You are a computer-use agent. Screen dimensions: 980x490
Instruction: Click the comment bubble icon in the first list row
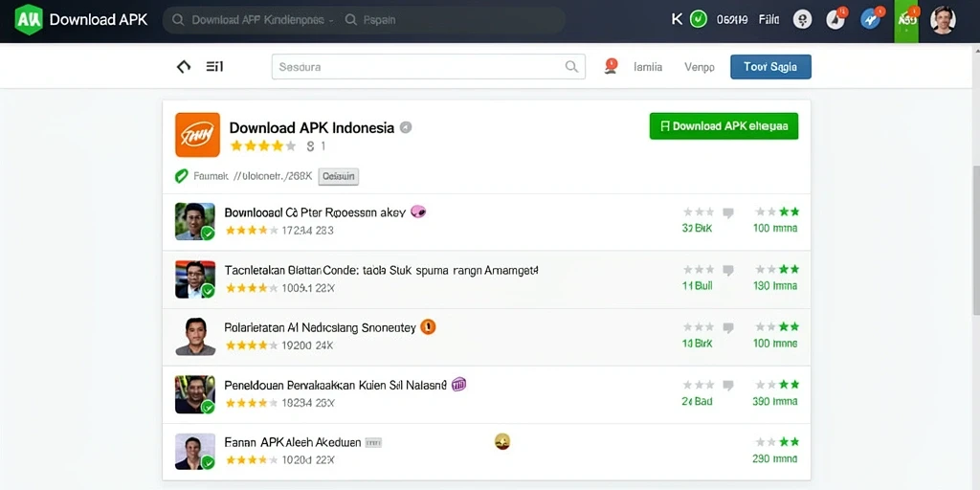click(728, 212)
